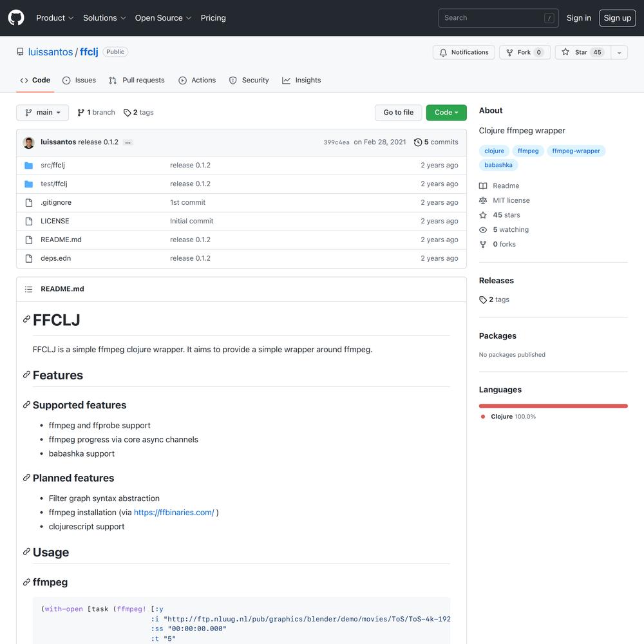Click the LICENSE file icon
Viewport: 644px width, 644px height.
[29, 221]
